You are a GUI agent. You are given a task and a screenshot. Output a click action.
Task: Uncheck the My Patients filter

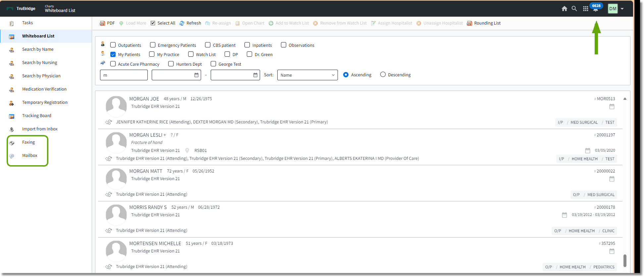[113, 54]
